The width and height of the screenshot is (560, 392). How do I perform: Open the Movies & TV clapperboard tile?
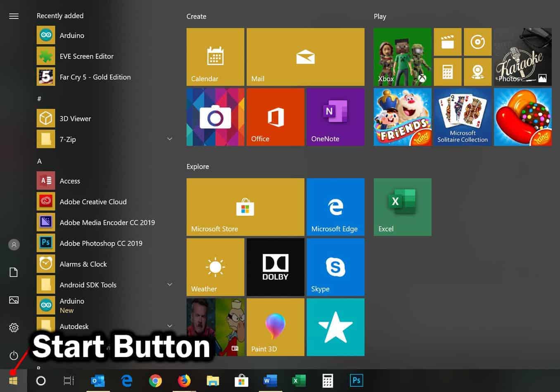pyautogui.click(x=448, y=42)
